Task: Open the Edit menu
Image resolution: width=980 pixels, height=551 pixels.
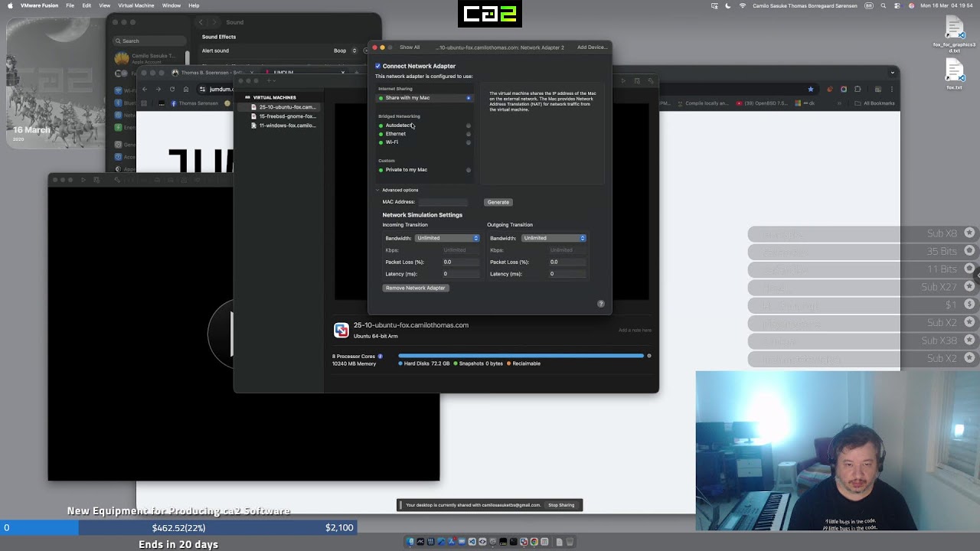Action: pos(87,5)
